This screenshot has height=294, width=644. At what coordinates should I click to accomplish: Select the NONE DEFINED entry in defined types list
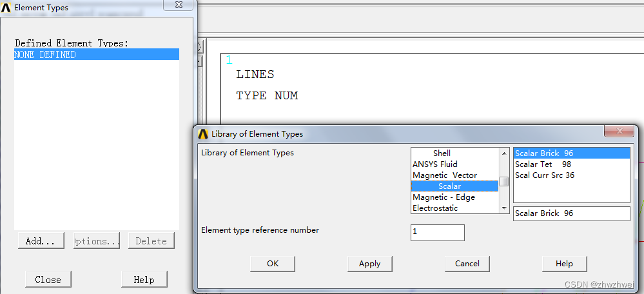point(96,55)
